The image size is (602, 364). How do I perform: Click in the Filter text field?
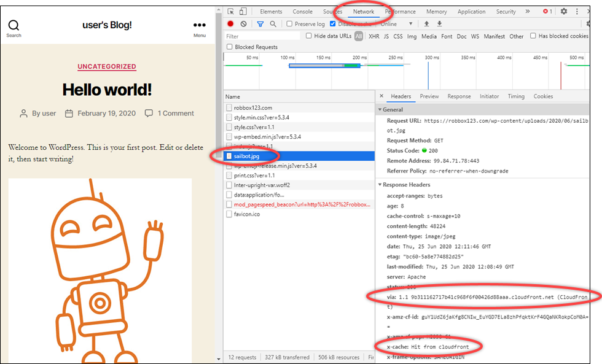click(x=262, y=36)
